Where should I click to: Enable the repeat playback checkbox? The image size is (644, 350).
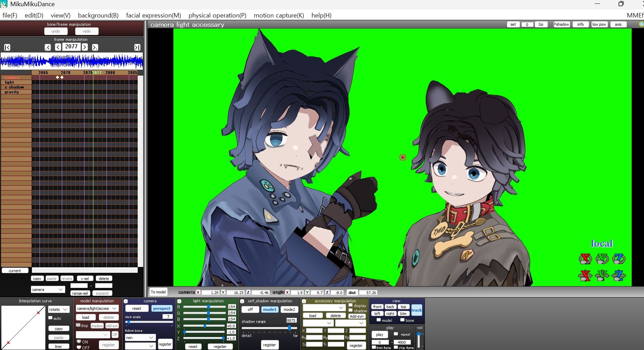(x=396, y=334)
